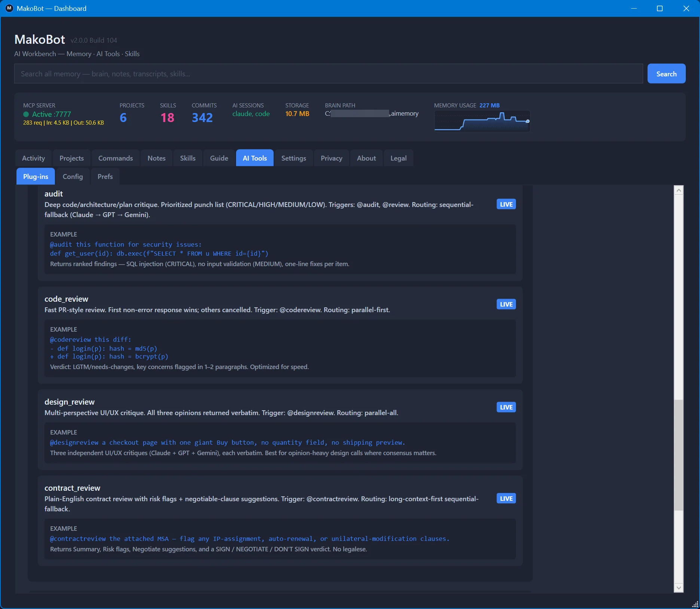Click the MakoBot app icon in title bar
Screen dimensions: 700x609
pos(9,8)
